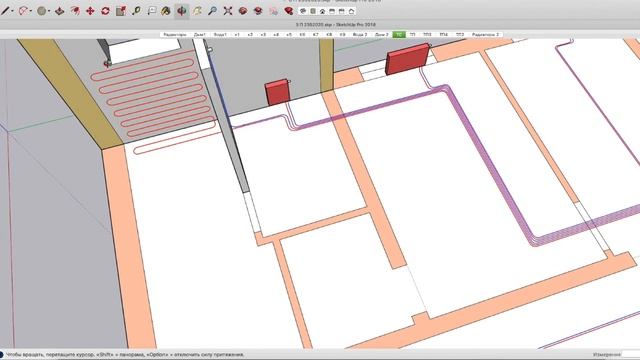
Task: Click the larger red radiator in model
Action: coord(407,59)
